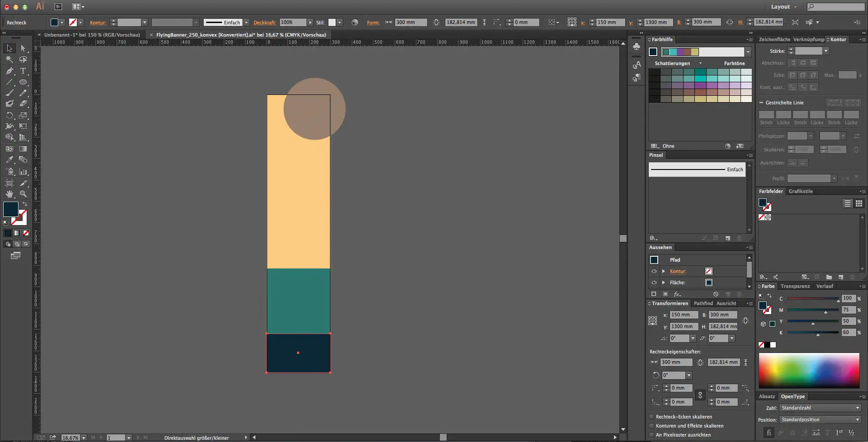
Task: Open the Layout workspace dropdown
Action: 784,7
